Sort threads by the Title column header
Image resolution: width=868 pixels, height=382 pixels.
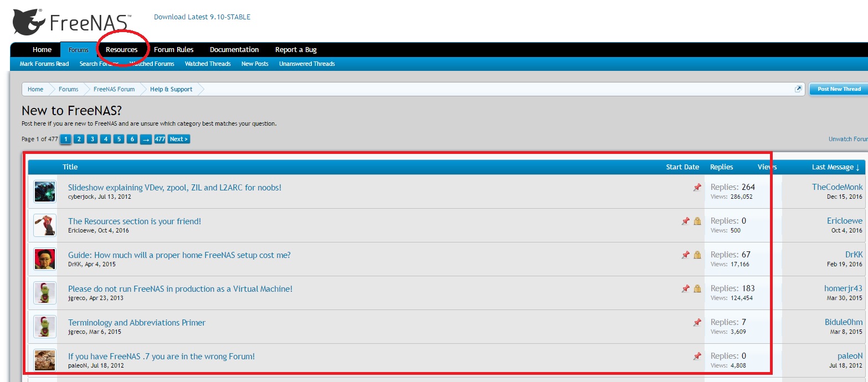[x=70, y=167]
